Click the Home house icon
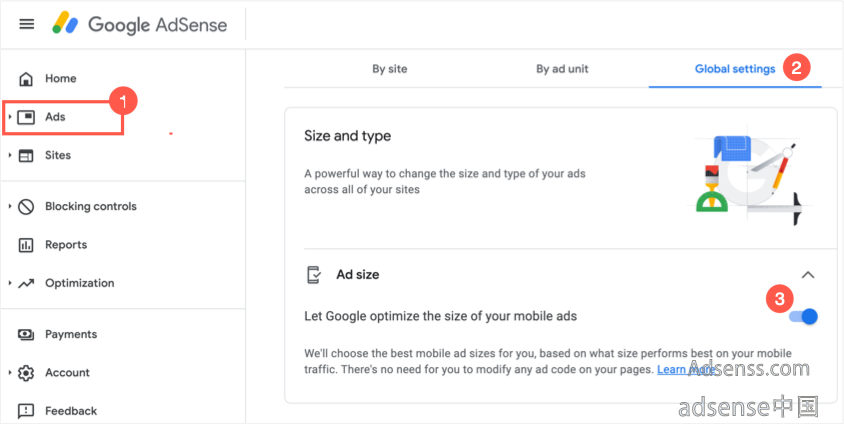The width and height of the screenshot is (844, 424). pos(26,79)
